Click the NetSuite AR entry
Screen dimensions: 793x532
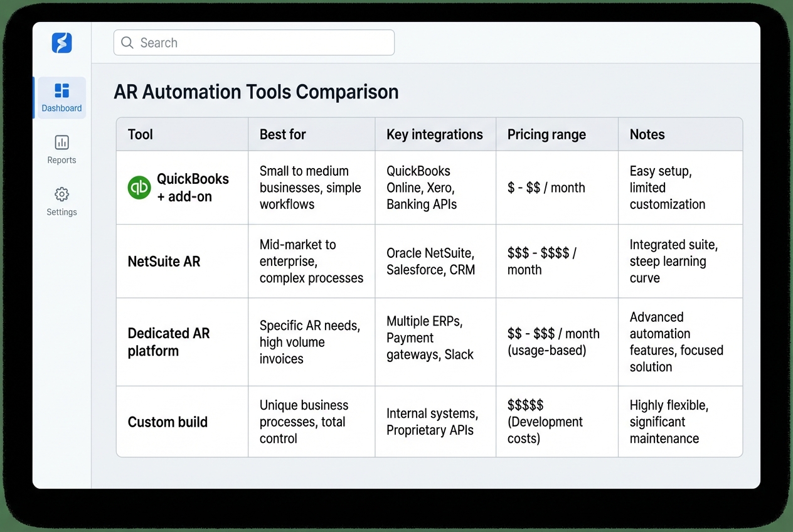coord(164,261)
